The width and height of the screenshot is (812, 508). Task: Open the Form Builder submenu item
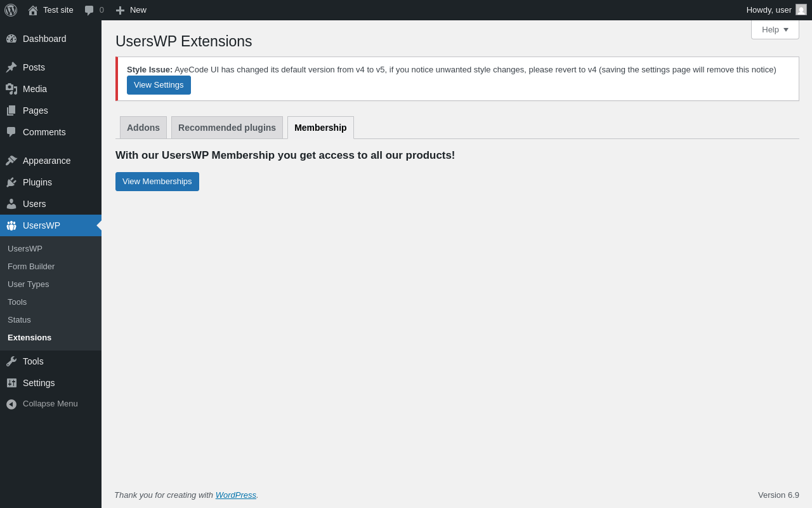coord(31,267)
